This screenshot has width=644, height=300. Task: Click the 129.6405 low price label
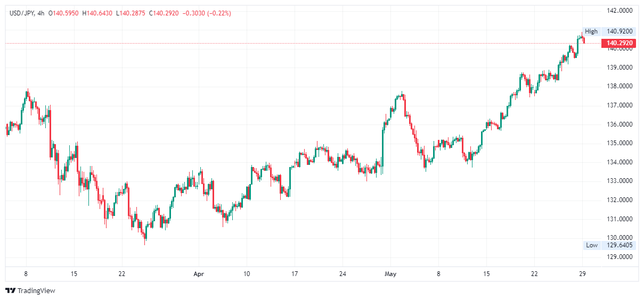[x=619, y=245]
